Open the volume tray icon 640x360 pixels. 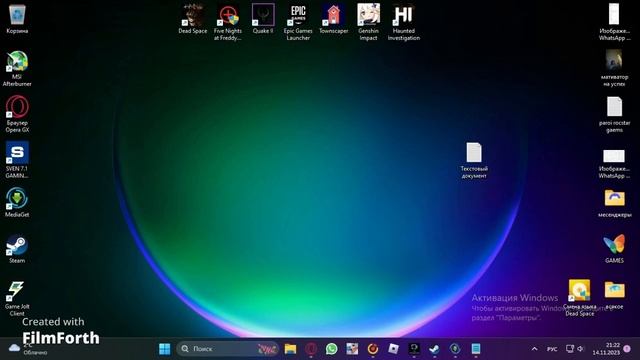(x=580, y=349)
